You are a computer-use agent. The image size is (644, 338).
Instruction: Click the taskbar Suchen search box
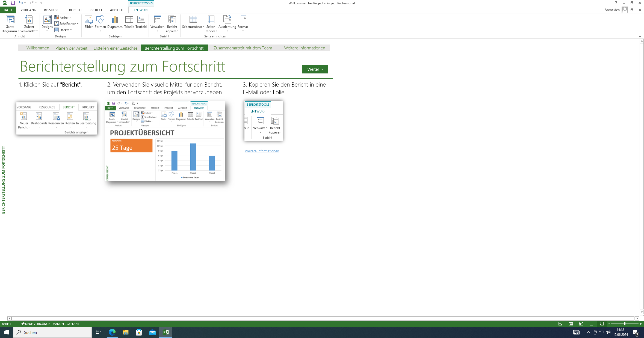click(52, 332)
